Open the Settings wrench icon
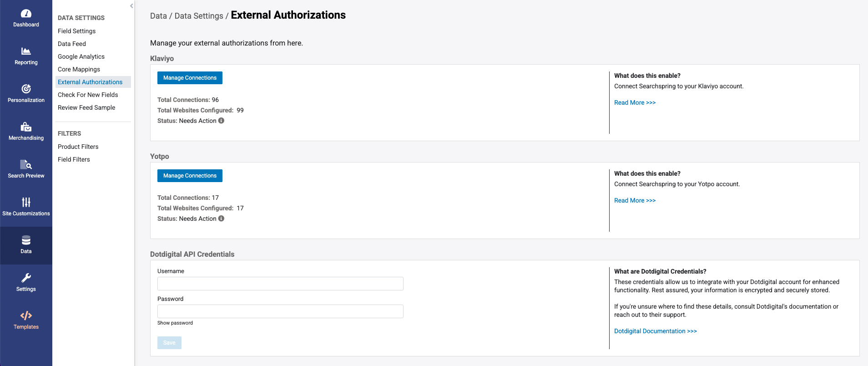Image resolution: width=868 pixels, height=366 pixels. point(26,278)
